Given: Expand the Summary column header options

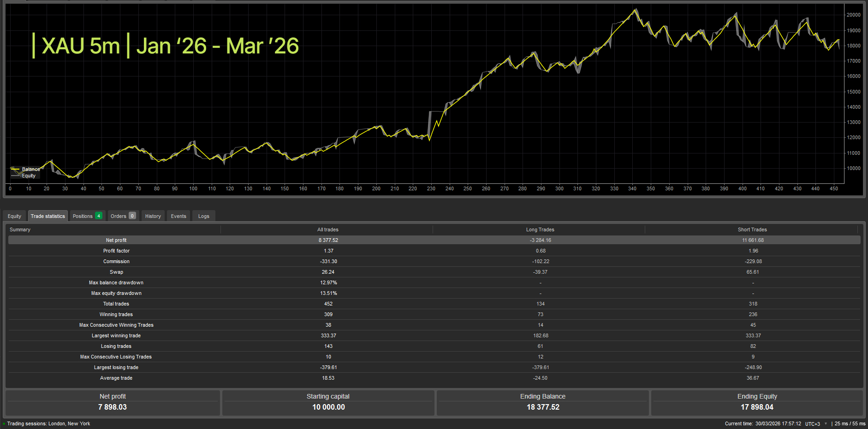Looking at the screenshot, I should pos(20,229).
